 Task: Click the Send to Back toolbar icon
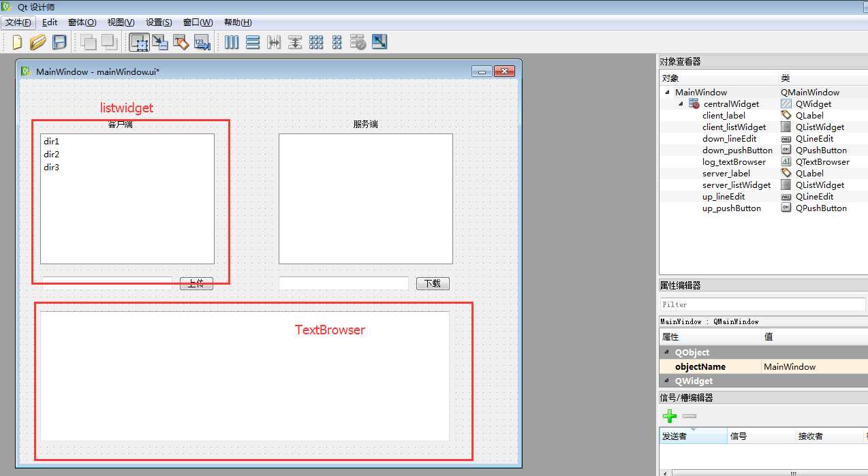click(x=88, y=42)
